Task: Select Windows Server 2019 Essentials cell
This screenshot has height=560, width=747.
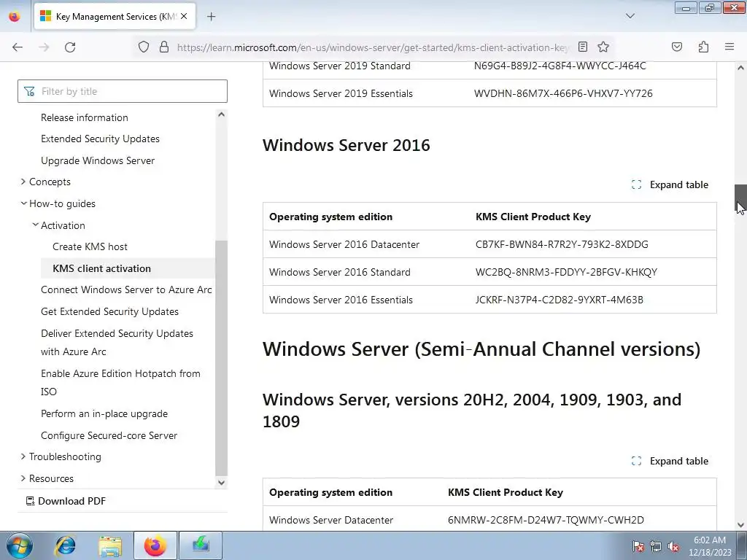Action: (x=341, y=93)
